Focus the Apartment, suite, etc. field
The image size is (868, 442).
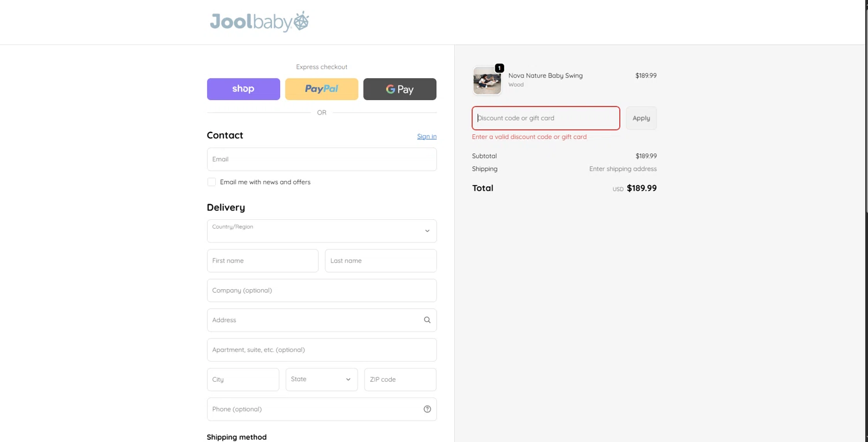[x=322, y=350]
